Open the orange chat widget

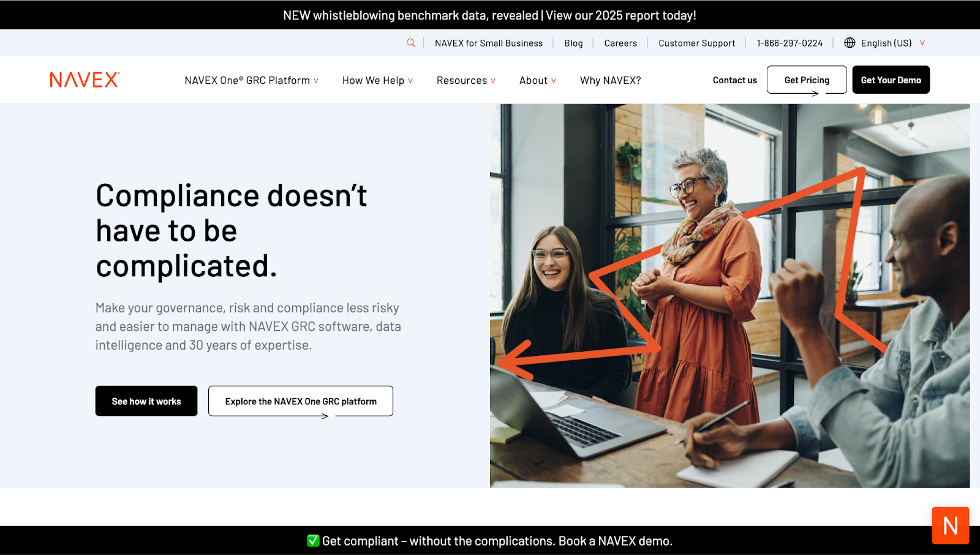(950, 525)
